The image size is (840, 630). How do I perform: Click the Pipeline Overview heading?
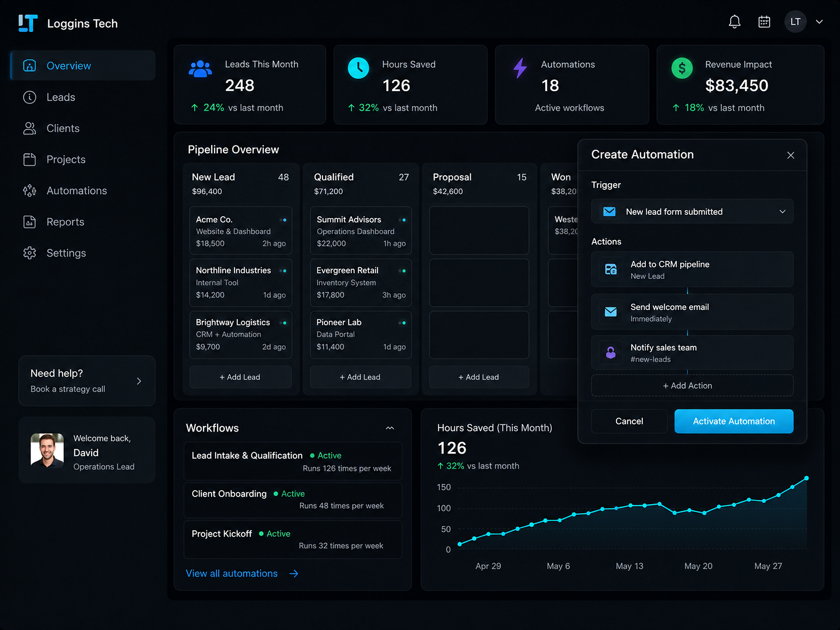pyautogui.click(x=233, y=150)
